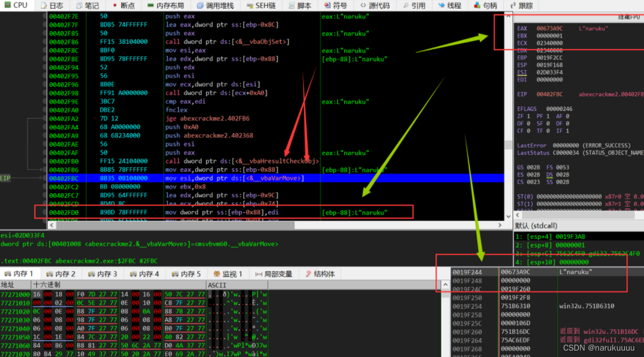Toggle breakpoint dot at address 00402F7E
644x357 pixels.
pyautogui.click(x=45, y=16)
